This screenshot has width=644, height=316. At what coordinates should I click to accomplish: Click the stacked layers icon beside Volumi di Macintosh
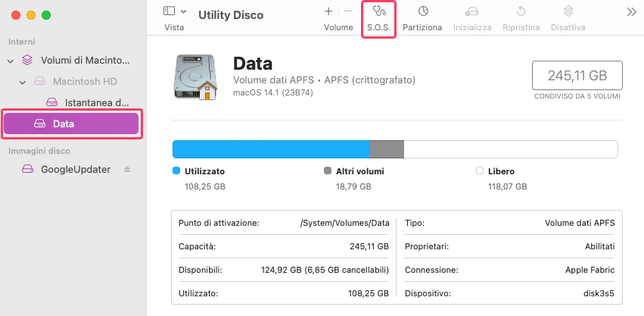pyautogui.click(x=27, y=61)
